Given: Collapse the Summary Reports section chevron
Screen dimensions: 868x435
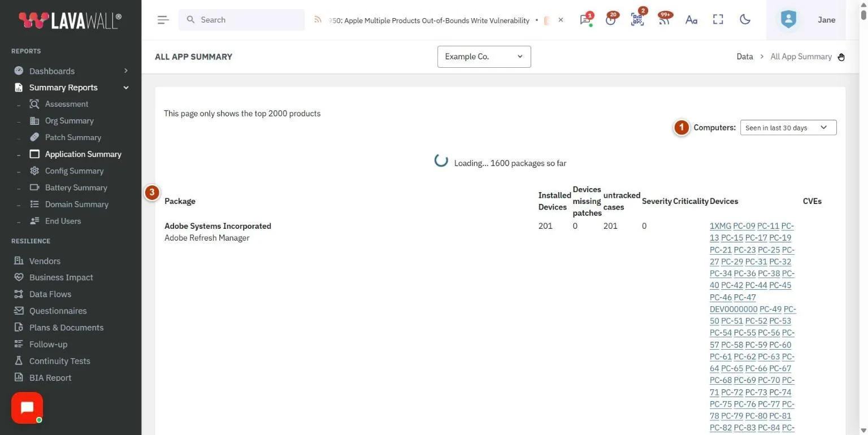Looking at the screenshot, I should click(126, 88).
